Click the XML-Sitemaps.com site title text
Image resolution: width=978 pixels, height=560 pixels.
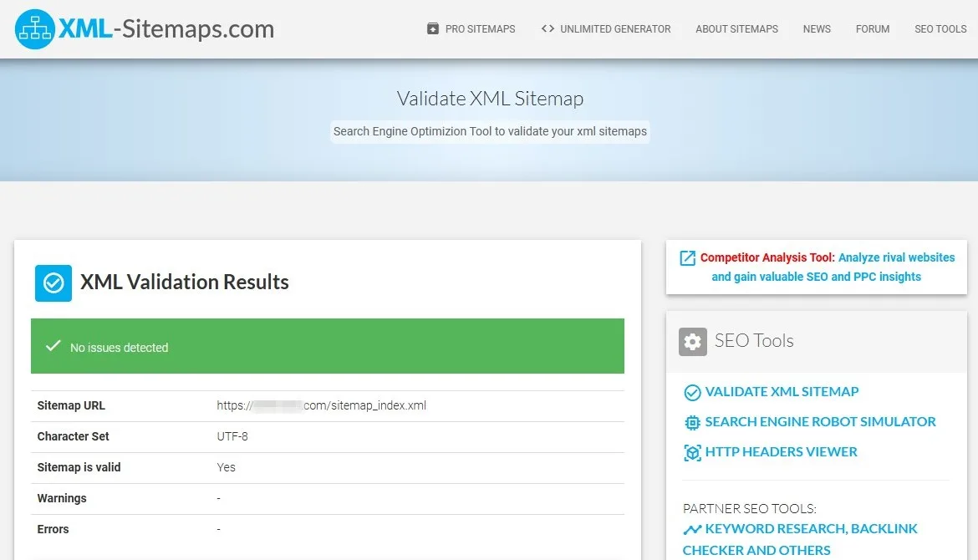[166, 28]
